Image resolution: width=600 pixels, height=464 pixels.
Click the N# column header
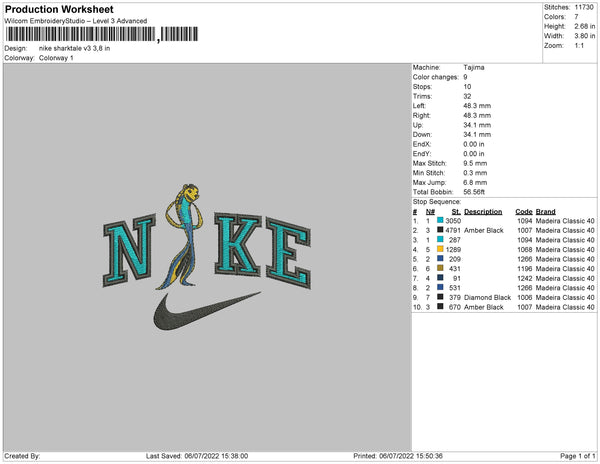tap(430, 212)
